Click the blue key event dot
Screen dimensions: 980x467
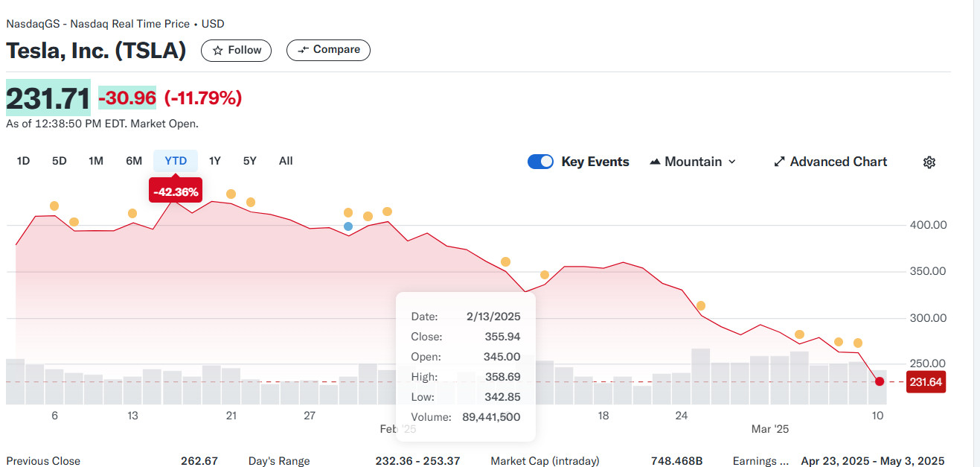tap(348, 226)
